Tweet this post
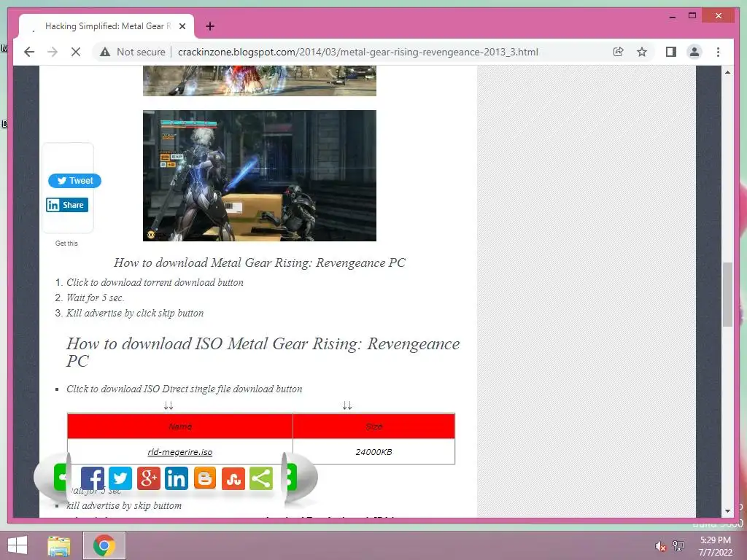The image size is (747, 560). click(x=75, y=181)
